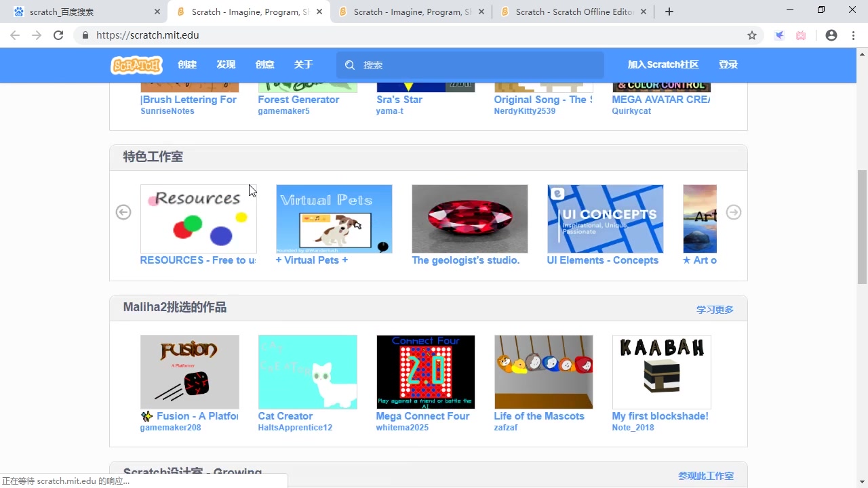This screenshot has height=488, width=868.
Task: Click the right carousel arrow in 特色工作室
Action: [734, 212]
